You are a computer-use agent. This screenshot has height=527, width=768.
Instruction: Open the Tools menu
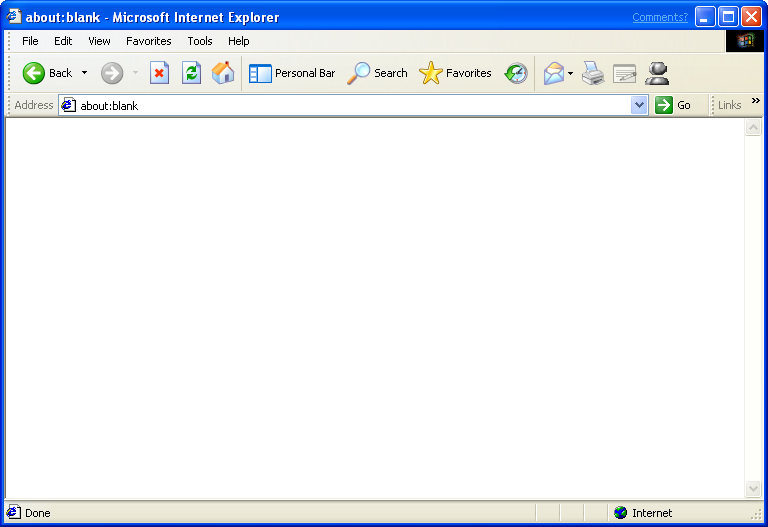[200, 41]
